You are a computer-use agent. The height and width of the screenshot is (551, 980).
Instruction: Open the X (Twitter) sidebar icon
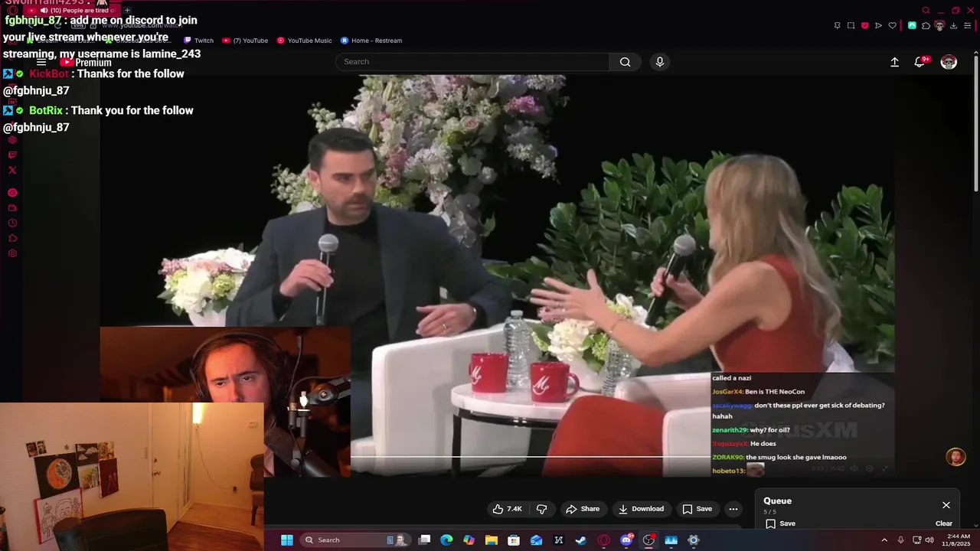(12, 170)
